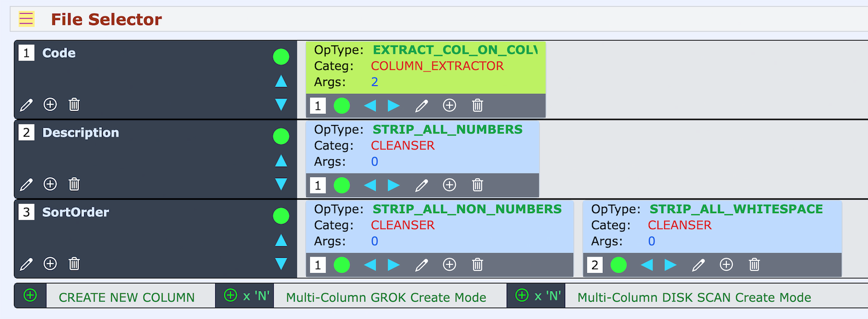Edit the STRIP_ALL_NUMBERS operation
The image size is (868, 319).
pos(421,185)
